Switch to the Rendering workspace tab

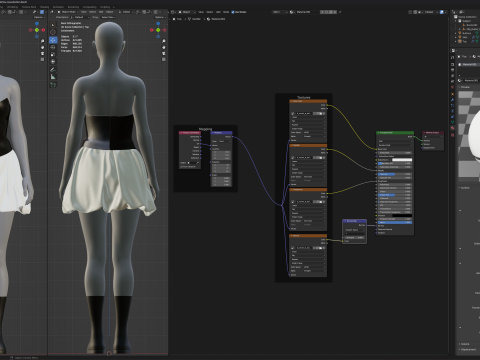(73, 7)
